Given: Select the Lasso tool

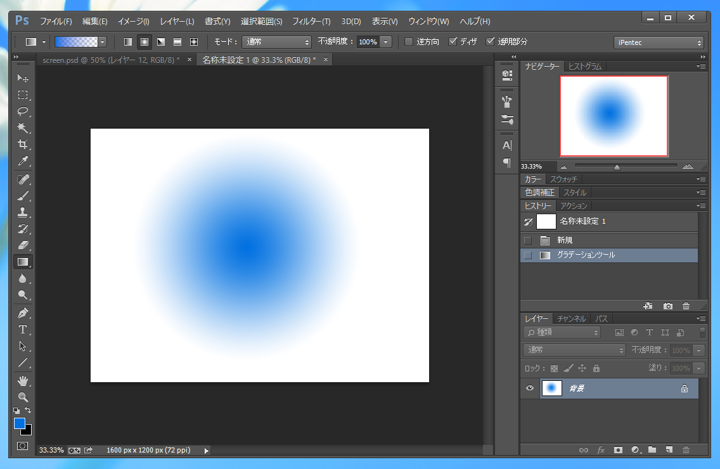Looking at the screenshot, I should (x=22, y=112).
